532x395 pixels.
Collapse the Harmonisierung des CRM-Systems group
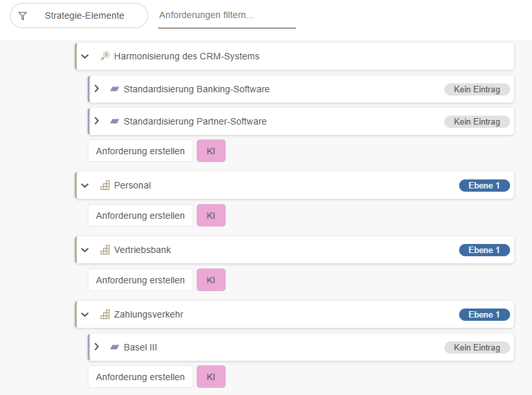point(85,56)
